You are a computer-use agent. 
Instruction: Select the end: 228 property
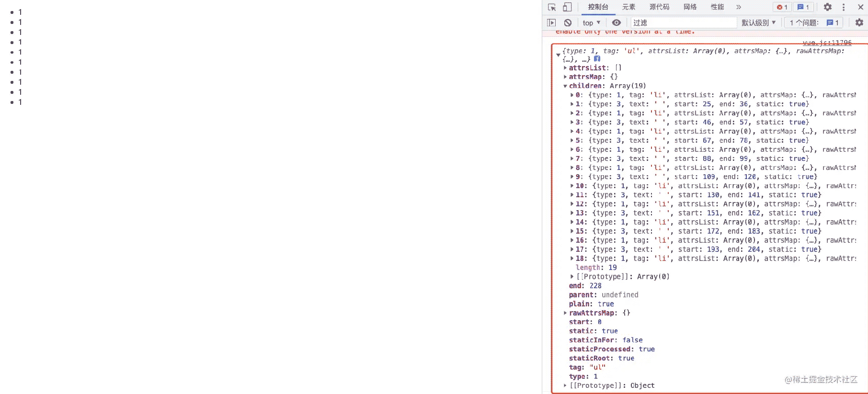click(x=585, y=286)
